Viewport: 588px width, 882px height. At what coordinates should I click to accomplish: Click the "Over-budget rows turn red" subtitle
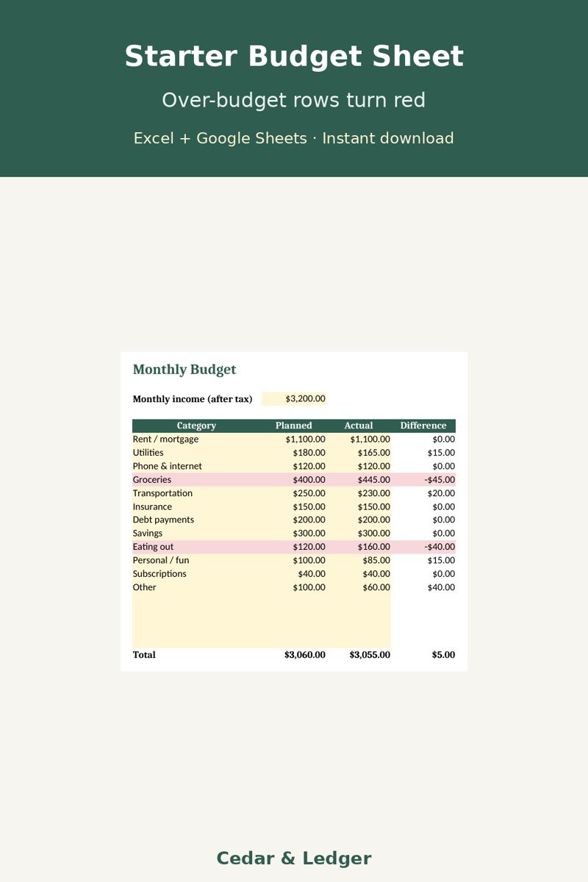[x=294, y=100]
